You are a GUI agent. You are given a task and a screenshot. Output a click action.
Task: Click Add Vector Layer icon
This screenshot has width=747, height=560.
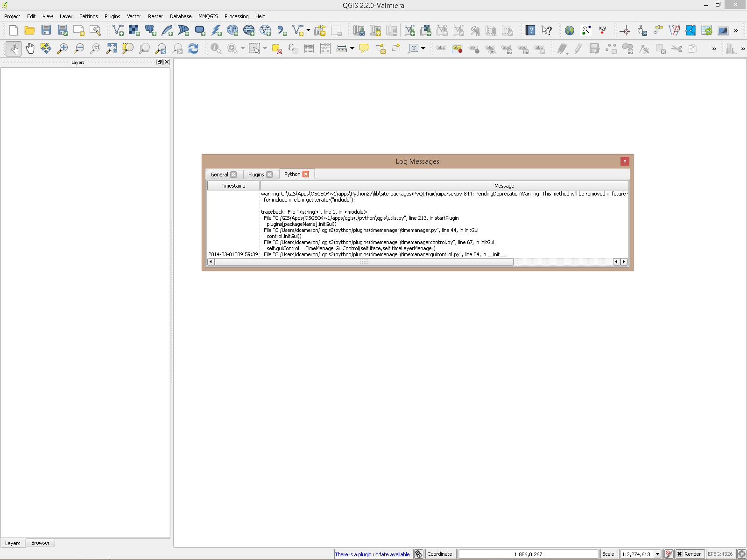(118, 31)
